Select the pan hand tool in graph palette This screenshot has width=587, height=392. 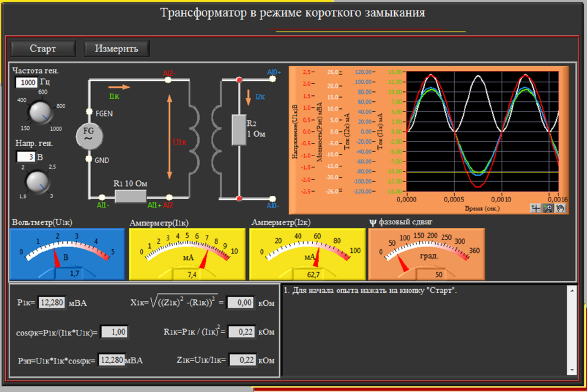pyautogui.click(x=560, y=208)
